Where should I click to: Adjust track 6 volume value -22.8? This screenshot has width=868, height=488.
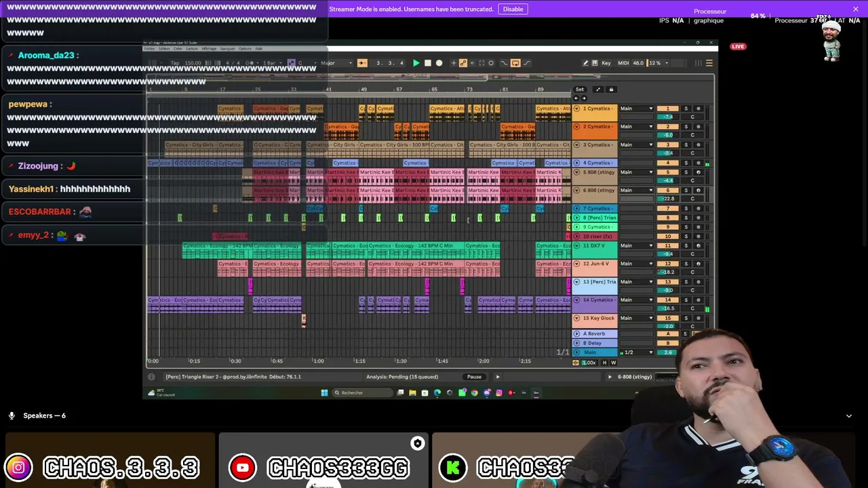668,199
